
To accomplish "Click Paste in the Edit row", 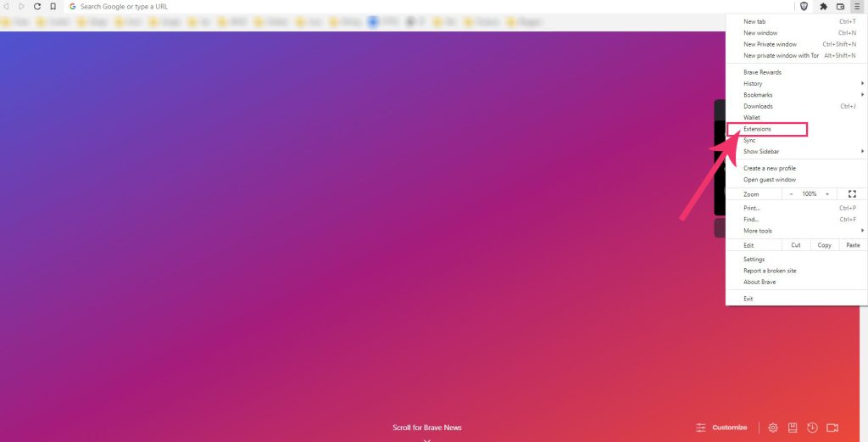I will coord(853,245).
